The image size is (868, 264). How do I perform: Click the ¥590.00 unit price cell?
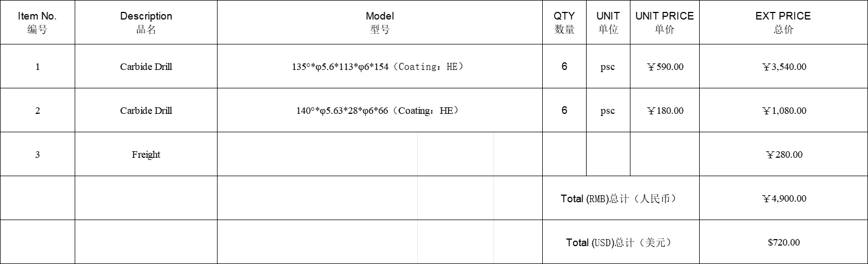click(x=665, y=66)
